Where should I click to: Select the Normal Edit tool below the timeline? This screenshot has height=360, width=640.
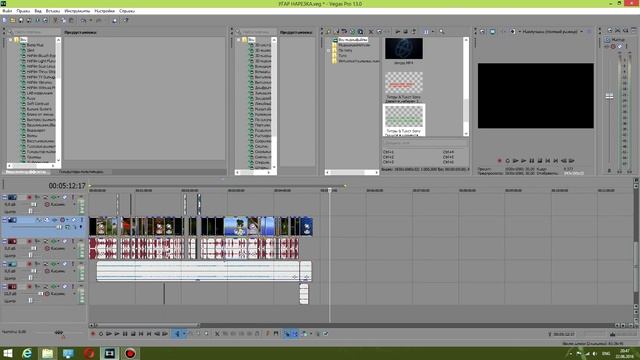pyautogui.click(x=177, y=334)
